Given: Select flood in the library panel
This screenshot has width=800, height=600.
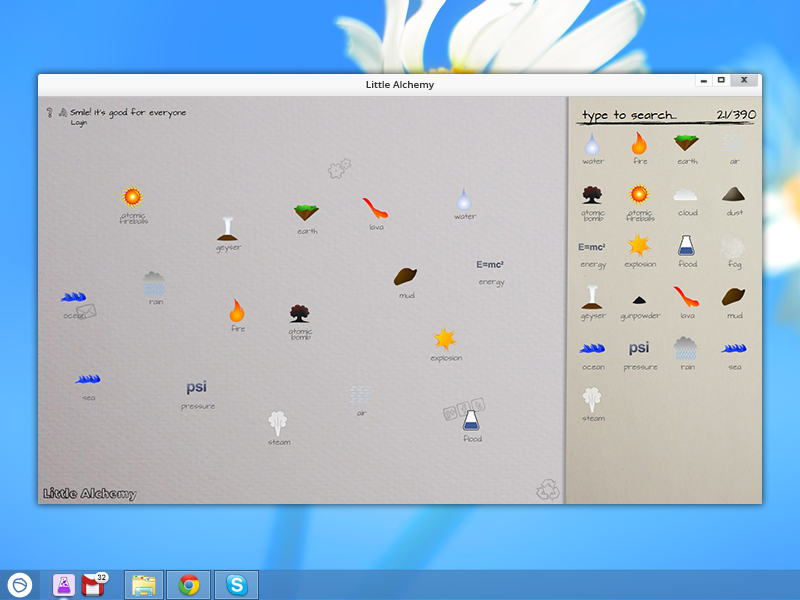Looking at the screenshot, I should click(687, 251).
